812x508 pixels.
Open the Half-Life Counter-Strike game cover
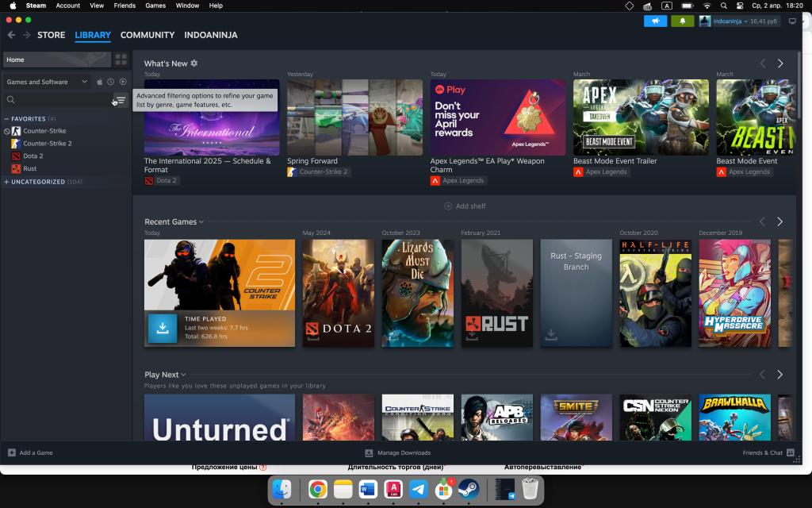[x=655, y=293]
